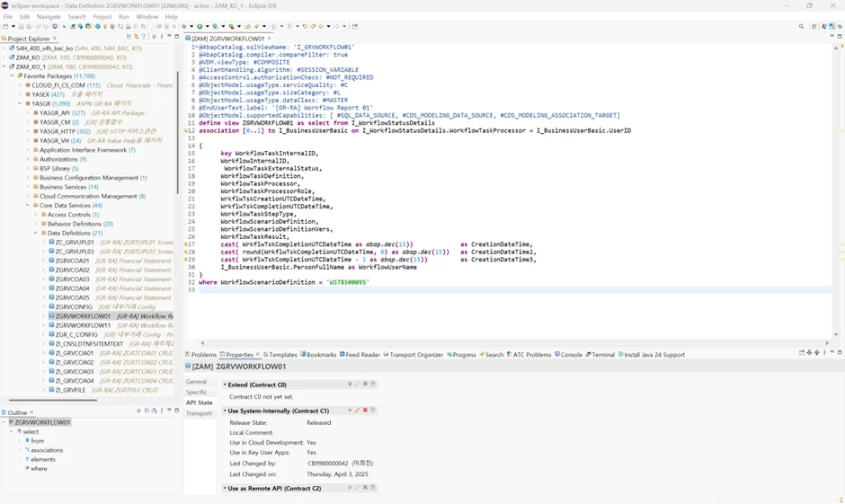Switch to the ATC Problems tab
The image size is (845, 504).
[x=532, y=355]
